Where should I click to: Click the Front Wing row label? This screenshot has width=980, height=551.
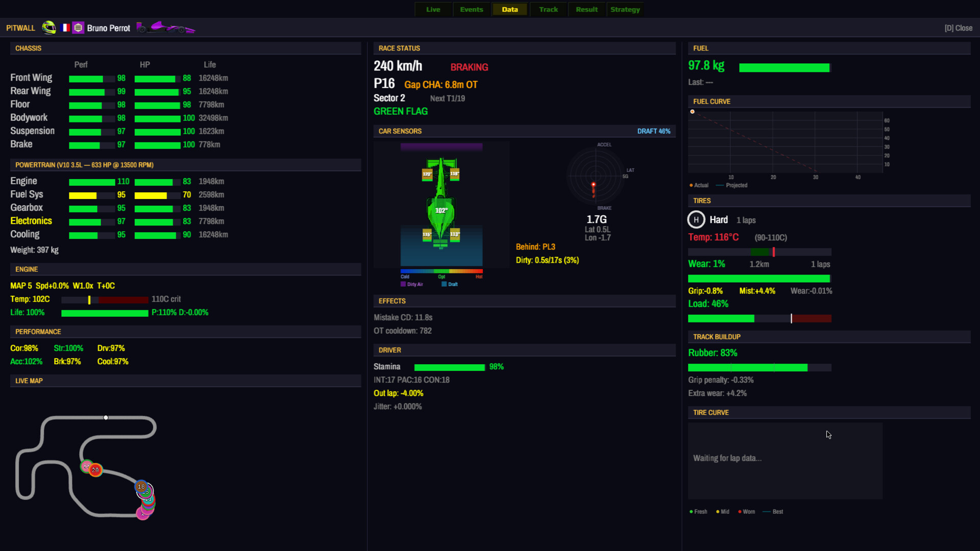coord(31,78)
